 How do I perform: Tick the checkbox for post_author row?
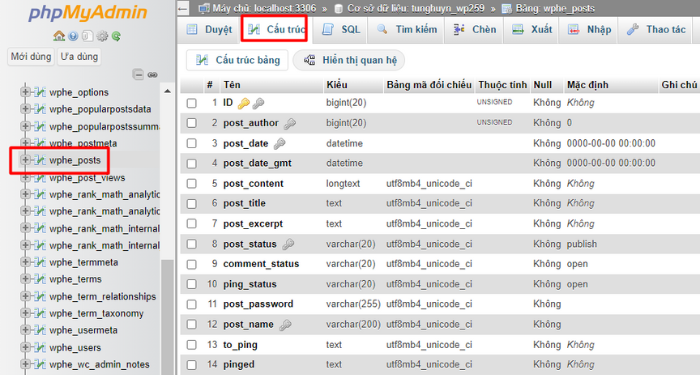pos(192,123)
